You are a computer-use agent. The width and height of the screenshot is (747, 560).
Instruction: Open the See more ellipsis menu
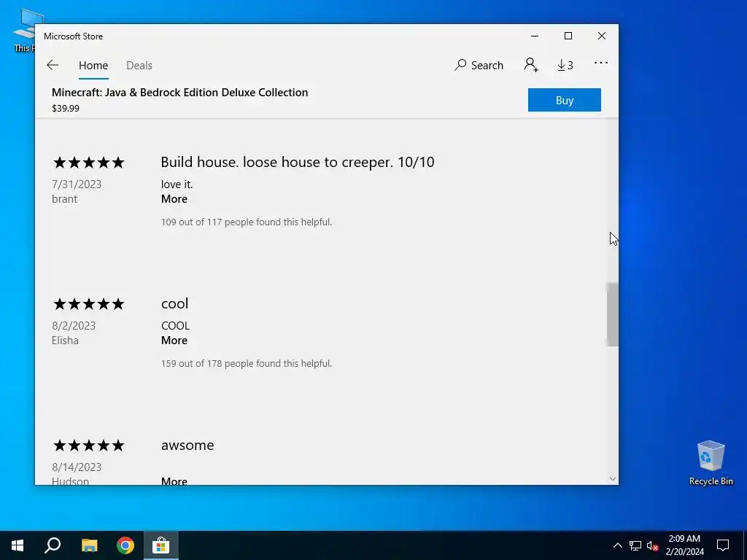tap(601, 63)
